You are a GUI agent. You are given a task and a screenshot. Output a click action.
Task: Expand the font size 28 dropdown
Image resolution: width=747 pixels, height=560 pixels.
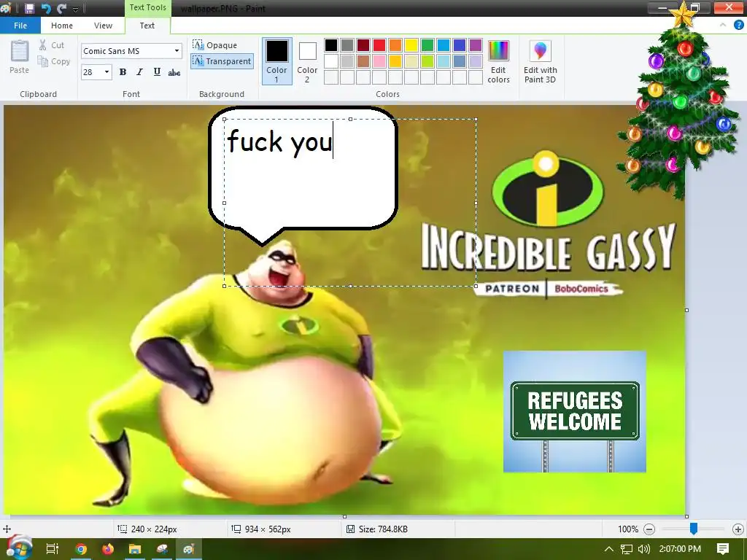pyautogui.click(x=107, y=72)
